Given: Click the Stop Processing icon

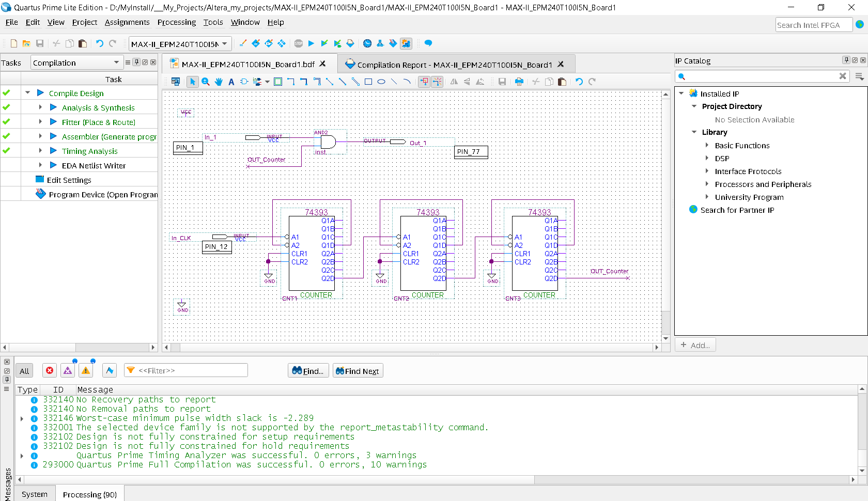Looking at the screenshot, I should 299,43.
